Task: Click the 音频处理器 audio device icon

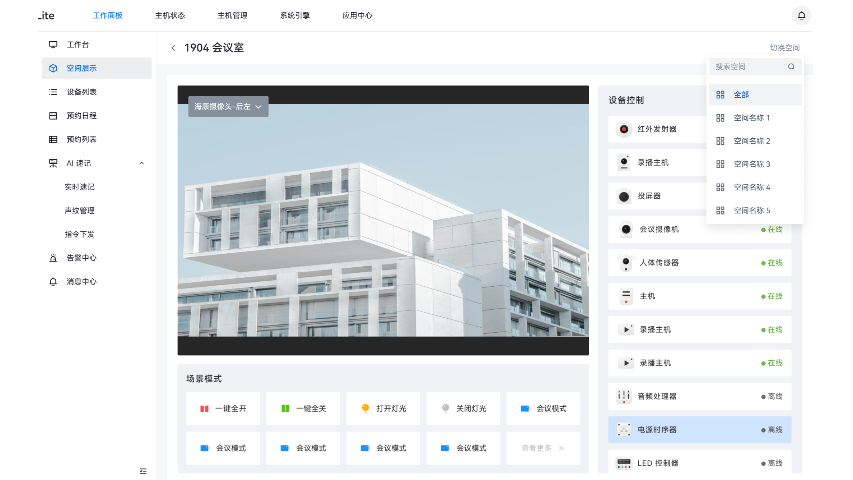Action: pyautogui.click(x=624, y=396)
